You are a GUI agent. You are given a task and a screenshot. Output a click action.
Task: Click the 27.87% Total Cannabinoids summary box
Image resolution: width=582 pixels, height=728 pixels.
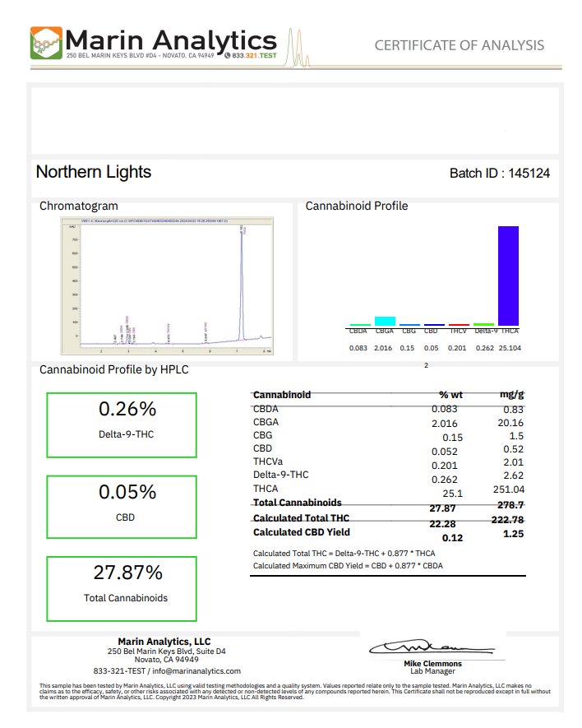(122, 589)
